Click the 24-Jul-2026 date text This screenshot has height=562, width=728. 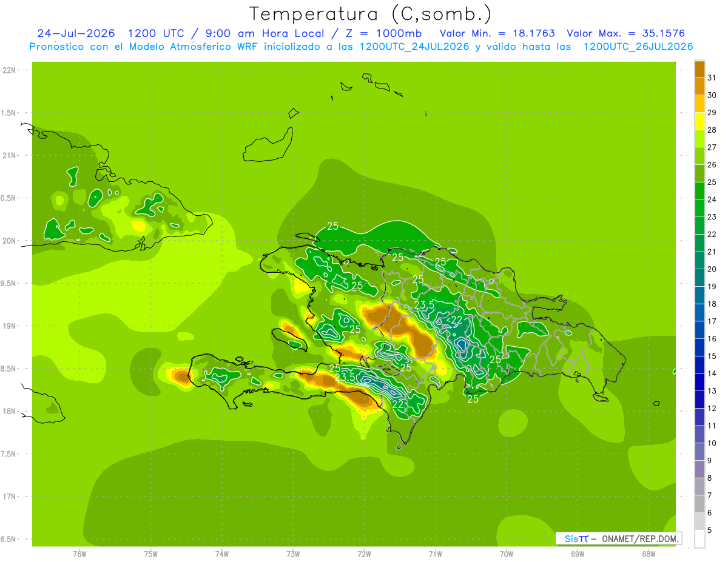76,33
